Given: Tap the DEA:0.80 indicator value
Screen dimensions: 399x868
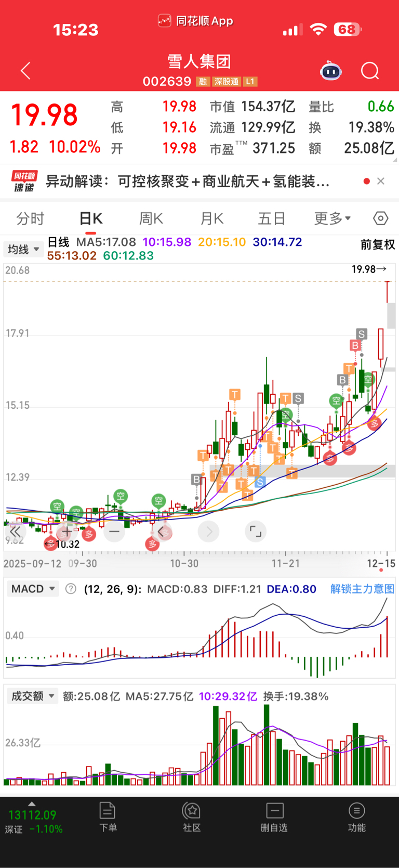Looking at the screenshot, I should (291, 589).
